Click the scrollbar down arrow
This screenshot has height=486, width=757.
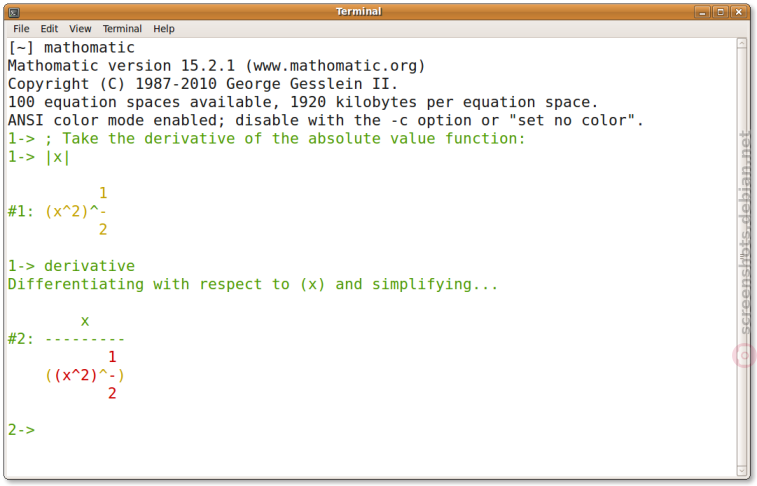pyautogui.click(x=742, y=471)
